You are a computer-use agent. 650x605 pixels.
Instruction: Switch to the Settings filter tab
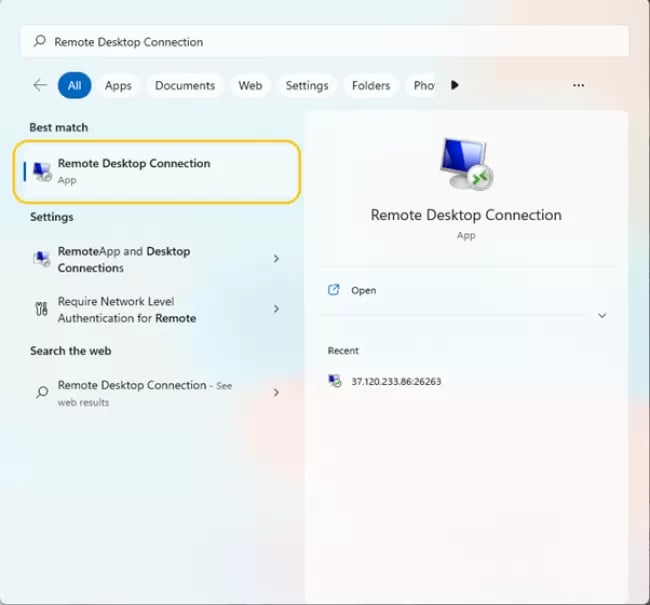(307, 85)
